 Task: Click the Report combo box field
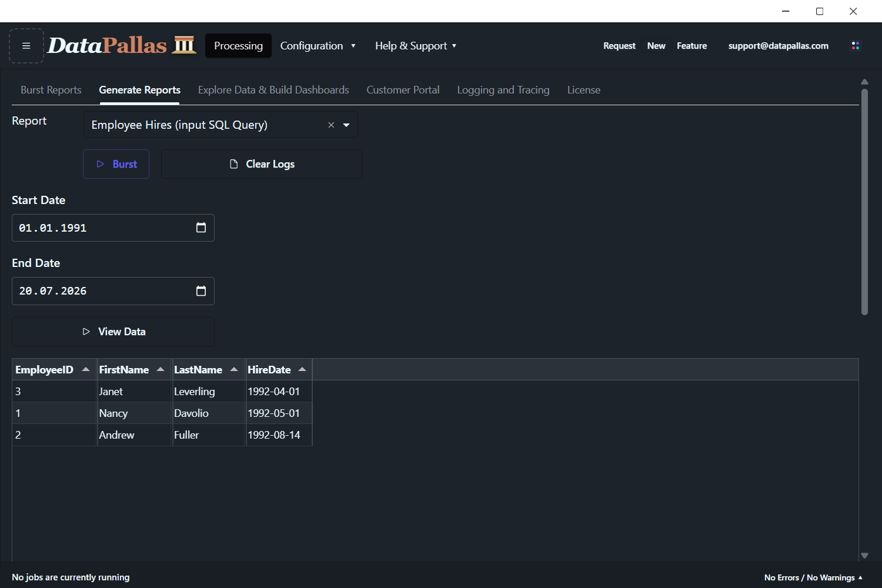[220, 125]
